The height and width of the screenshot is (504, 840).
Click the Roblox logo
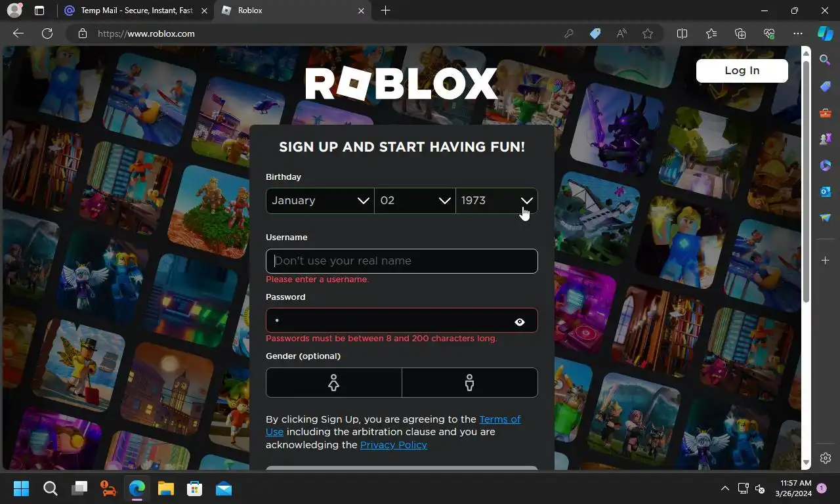pos(402,84)
